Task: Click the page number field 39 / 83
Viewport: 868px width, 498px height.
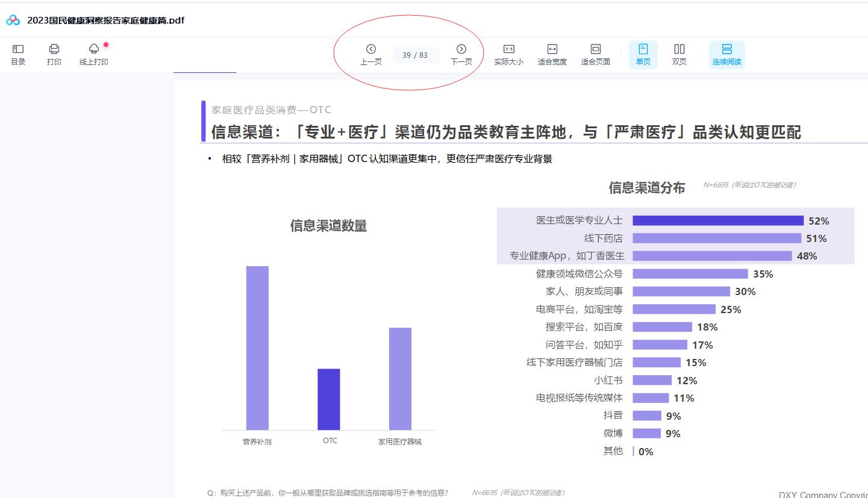Action: [x=415, y=55]
